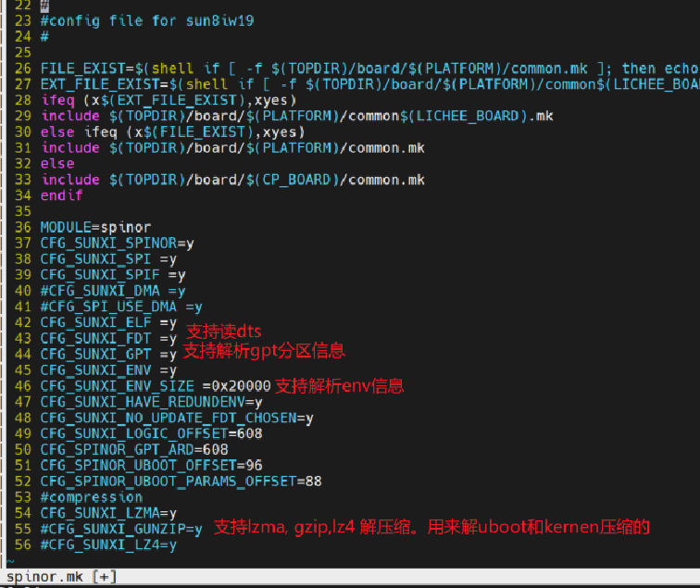The height and width of the screenshot is (588, 700).
Task: Click the endif keyword on line 34
Action: [x=62, y=195]
